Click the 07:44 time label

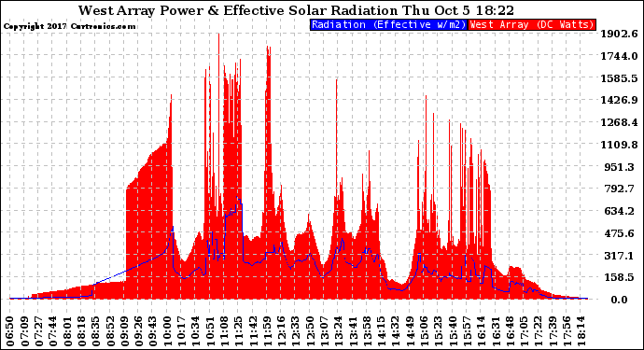coord(53,331)
